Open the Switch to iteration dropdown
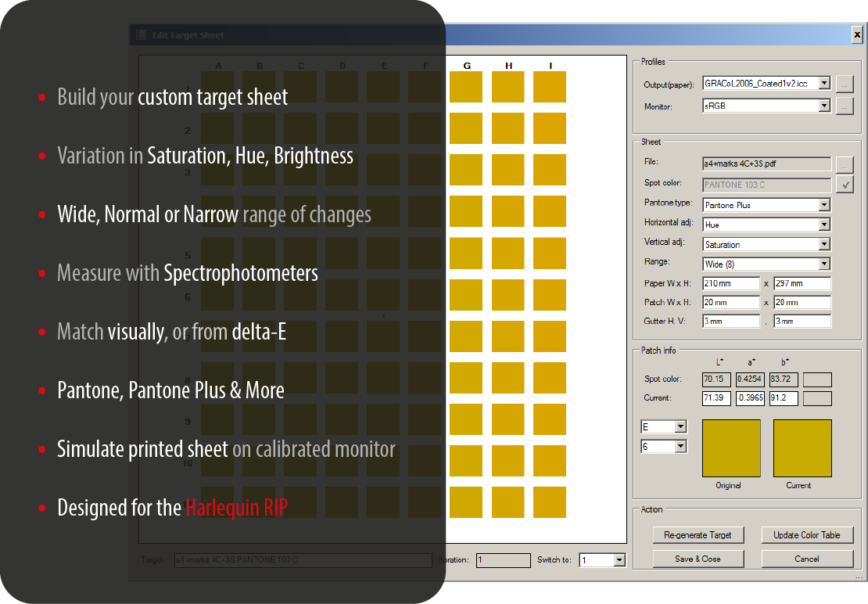Image resolution: width=868 pixels, height=604 pixels. [619, 560]
